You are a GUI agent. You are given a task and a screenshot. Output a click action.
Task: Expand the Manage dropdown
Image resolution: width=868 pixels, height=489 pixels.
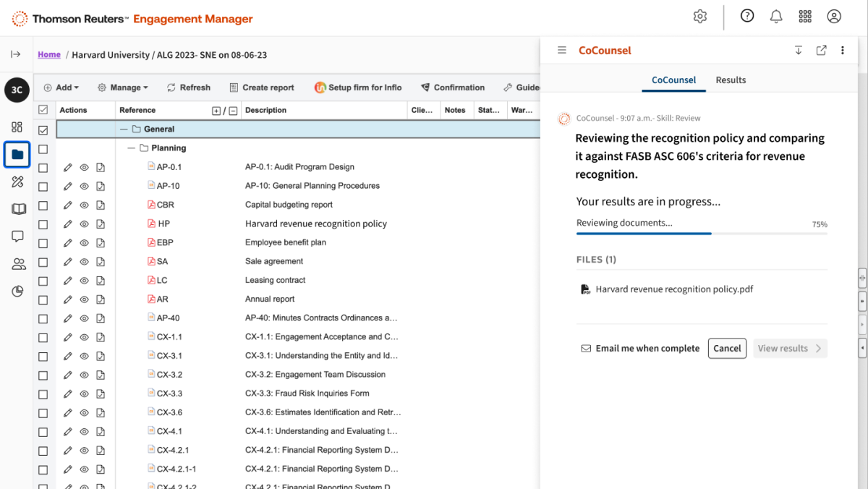[123, 88]
